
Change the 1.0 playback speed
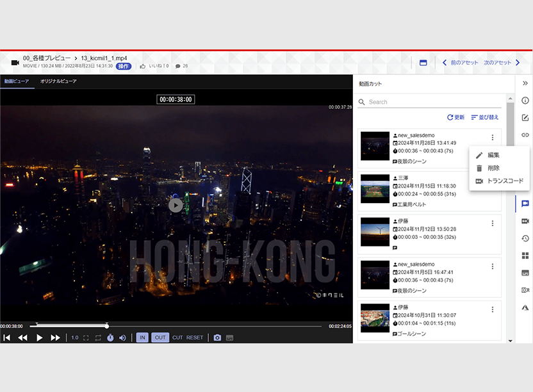tap(75, 338)
